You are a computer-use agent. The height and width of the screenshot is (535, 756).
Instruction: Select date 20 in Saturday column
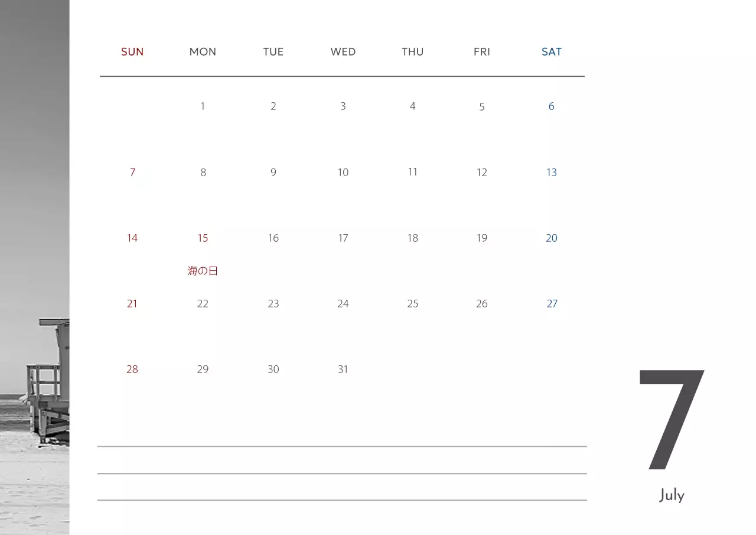[552, 238]
